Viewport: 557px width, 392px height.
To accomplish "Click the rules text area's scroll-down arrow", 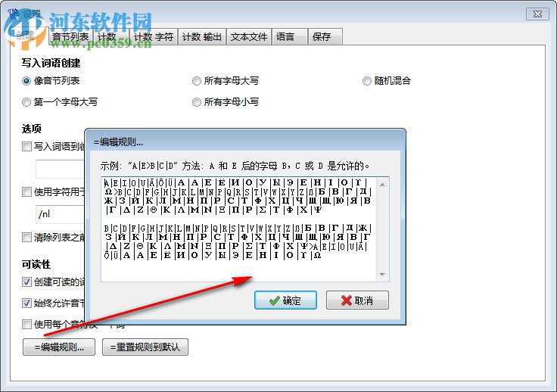I will pyautogui.click(x=383, y=275).
